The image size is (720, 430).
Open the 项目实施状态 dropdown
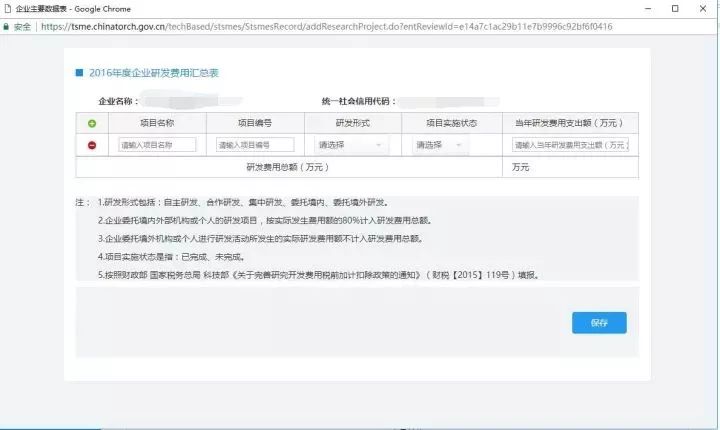[x=441, y=145]
